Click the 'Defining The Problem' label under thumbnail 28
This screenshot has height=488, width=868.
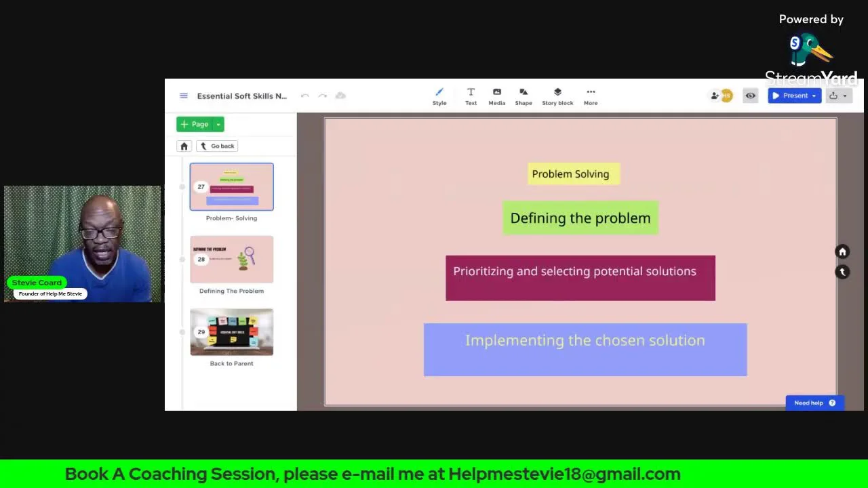pyautogui.click(x=231, y=291)
